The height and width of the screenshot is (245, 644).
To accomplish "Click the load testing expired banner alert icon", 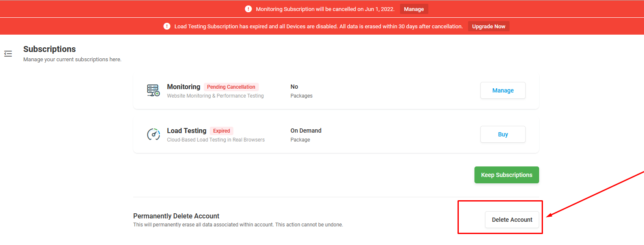I will point(167,26).
